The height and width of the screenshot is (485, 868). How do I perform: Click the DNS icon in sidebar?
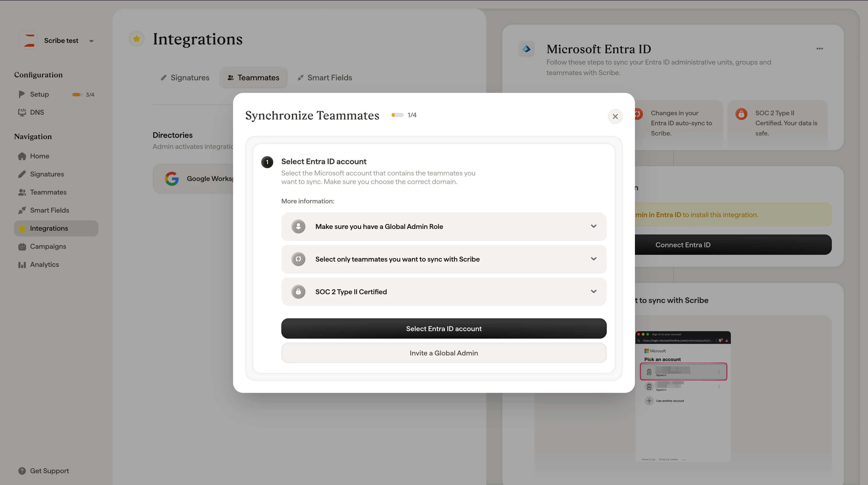(22, 112)
